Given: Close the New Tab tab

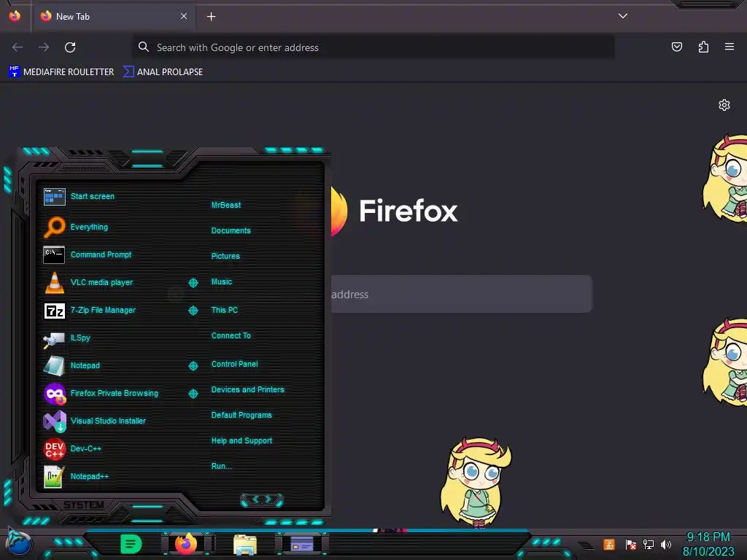Looking at the screenshot, I should tap(184, 16).
